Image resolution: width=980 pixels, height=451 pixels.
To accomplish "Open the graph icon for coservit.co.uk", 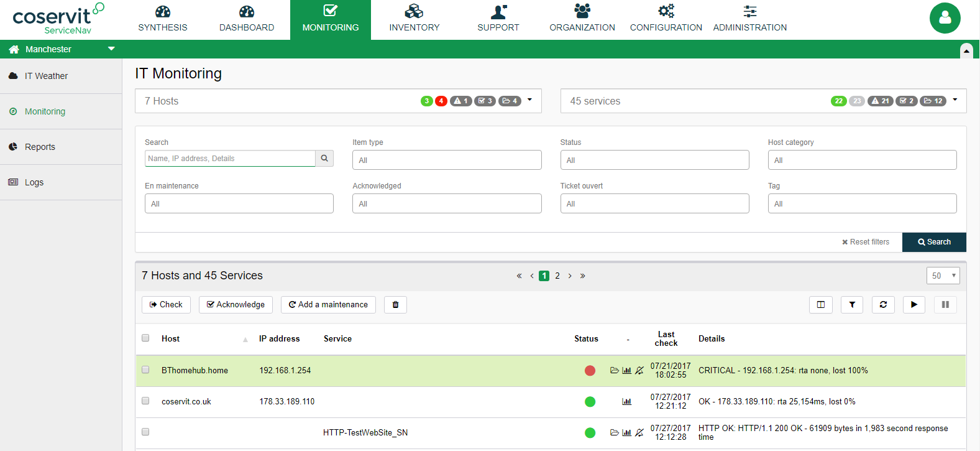I will point(626,401).
